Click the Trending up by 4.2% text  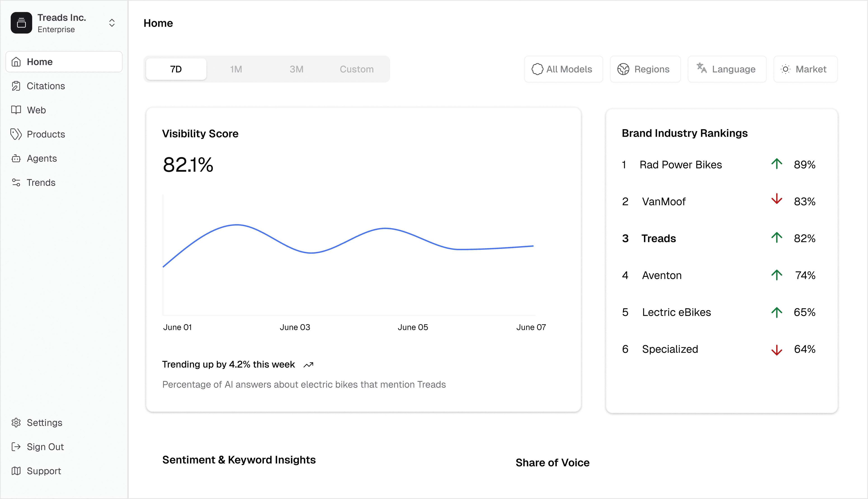click(x=228, y=364)
